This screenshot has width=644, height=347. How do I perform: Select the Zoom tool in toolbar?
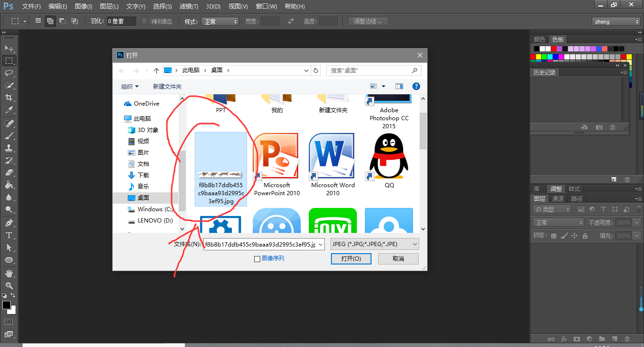pyautogui.click(x=9, y=285)
